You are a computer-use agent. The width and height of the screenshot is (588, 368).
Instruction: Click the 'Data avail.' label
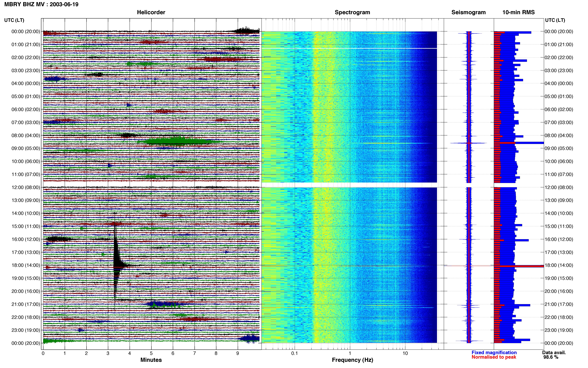coord(554,353)
